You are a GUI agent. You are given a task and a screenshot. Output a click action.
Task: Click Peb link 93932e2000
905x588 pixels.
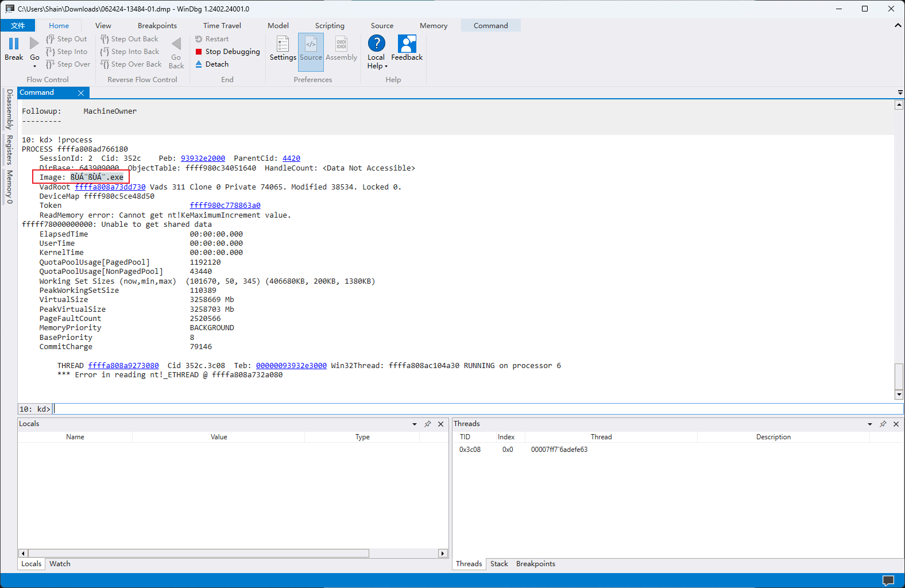click(203, 158)
